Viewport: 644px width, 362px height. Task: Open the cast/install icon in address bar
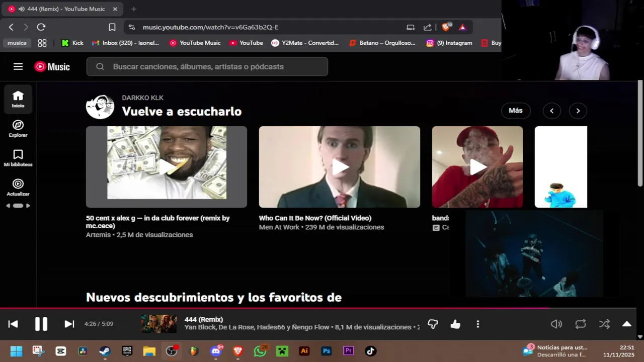411,27
